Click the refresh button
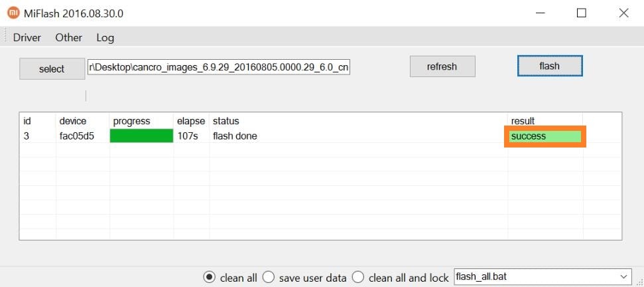 442,66
